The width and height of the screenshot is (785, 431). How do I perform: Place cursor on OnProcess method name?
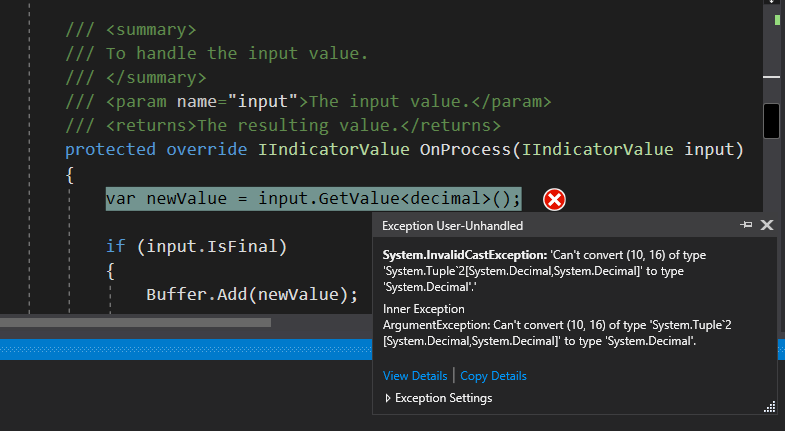[465, 150]
